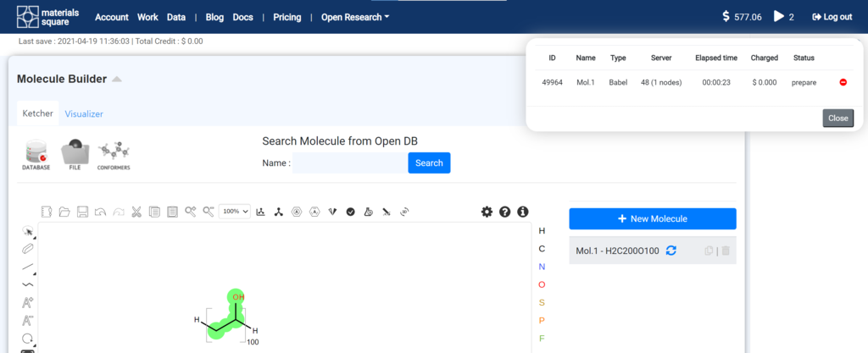
Task: Open the Recognize Molecule tool
Action: tap(387, 212)
